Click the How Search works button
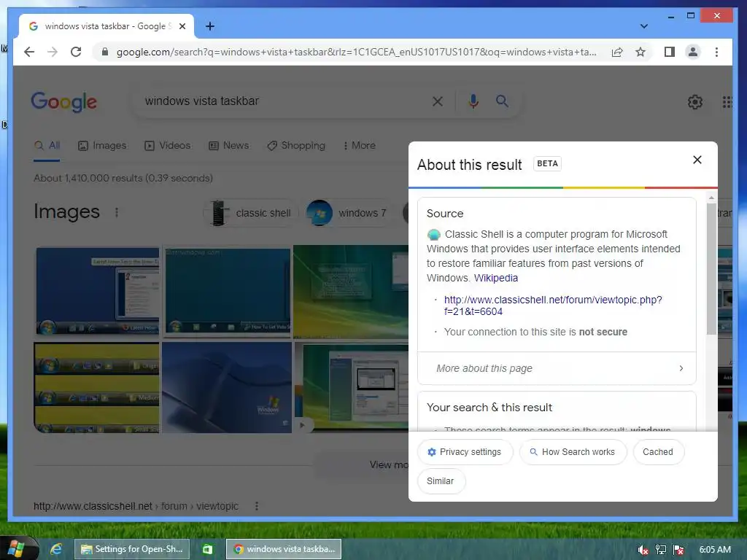The width and height of the screenshot is (747, 560). (573, 452)
